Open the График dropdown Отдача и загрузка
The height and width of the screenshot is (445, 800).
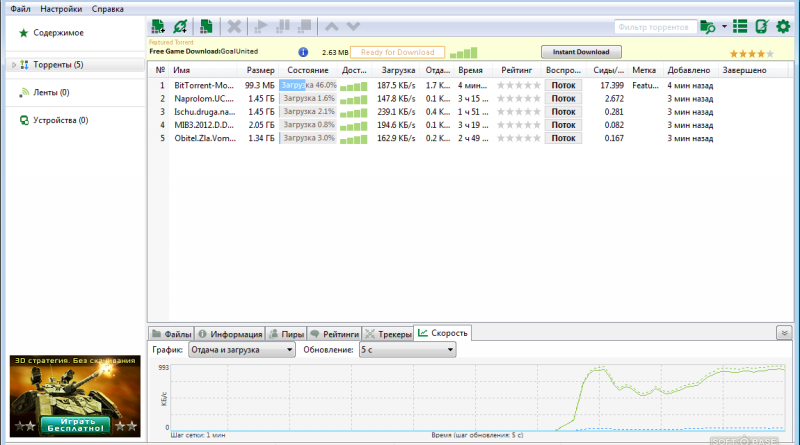pos(242,350)
